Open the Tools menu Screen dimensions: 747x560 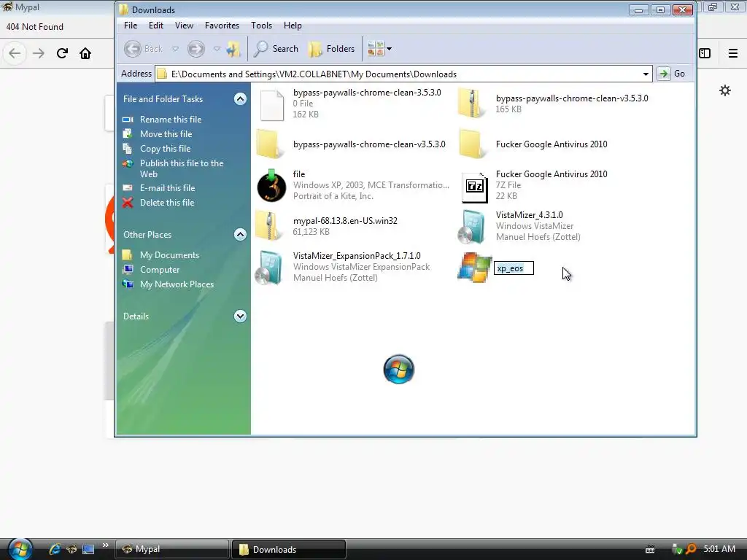point(262,26)
